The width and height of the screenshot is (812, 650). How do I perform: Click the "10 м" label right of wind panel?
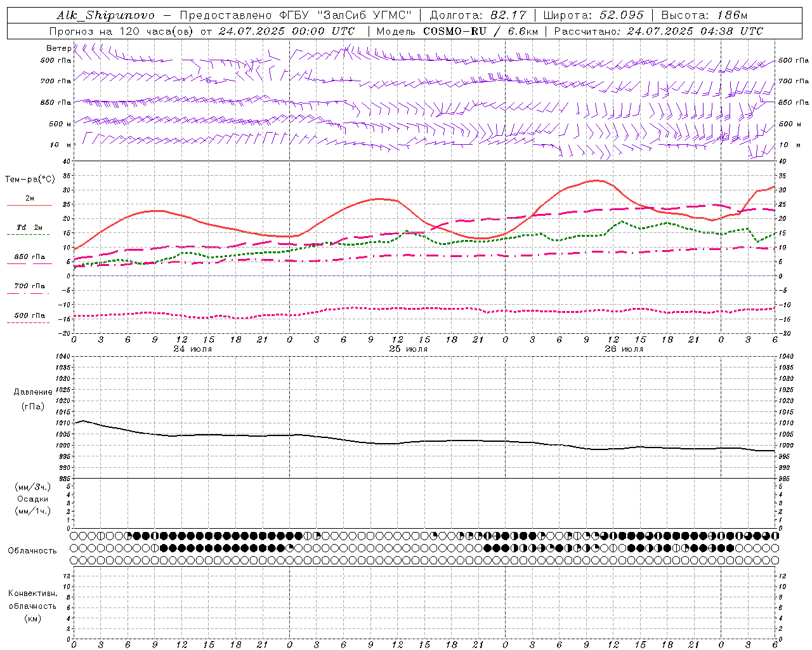(789, 145)
